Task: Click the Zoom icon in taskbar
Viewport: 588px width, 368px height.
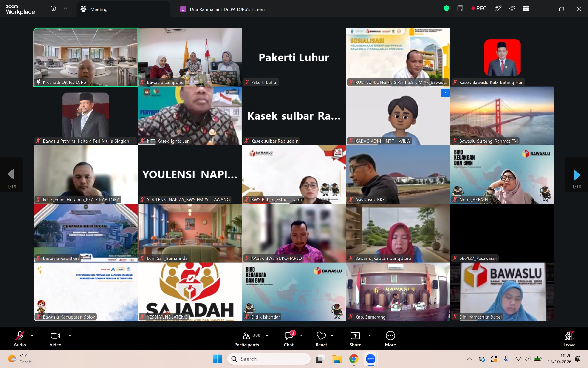Action: pyautogui.click(x=370, y=359)
